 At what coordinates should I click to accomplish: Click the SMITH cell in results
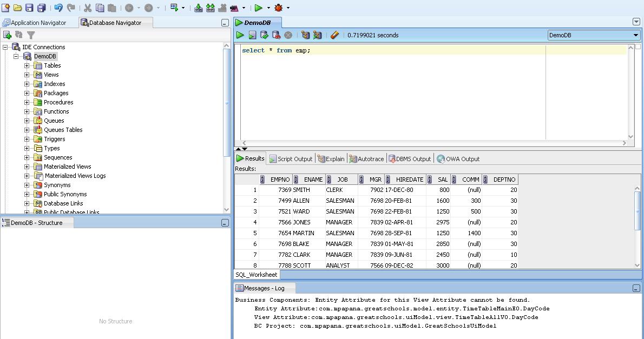(308, 190)
